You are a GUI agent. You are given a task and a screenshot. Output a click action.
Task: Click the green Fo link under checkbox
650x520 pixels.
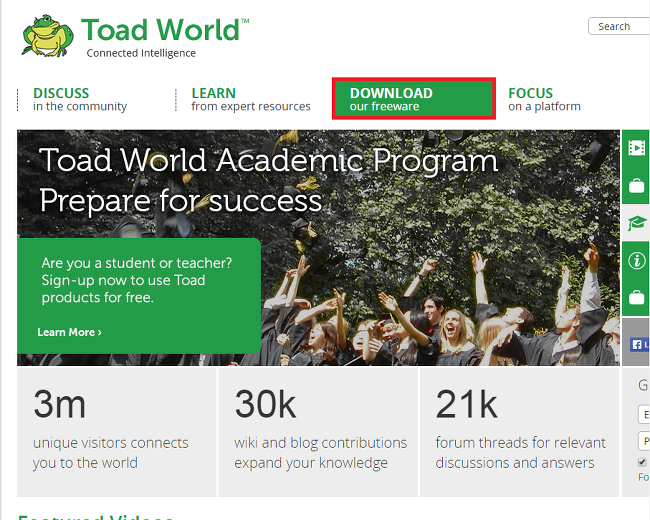[x=644, y=477]
